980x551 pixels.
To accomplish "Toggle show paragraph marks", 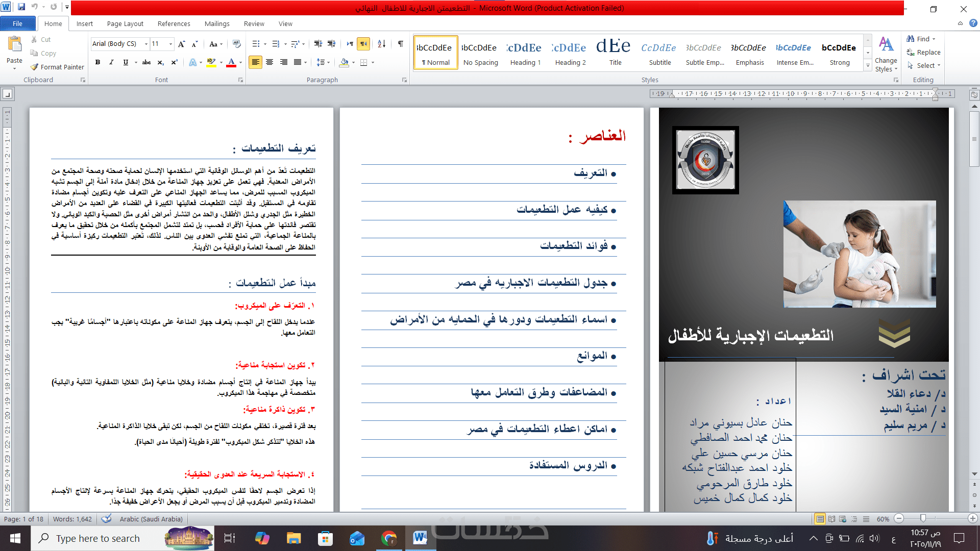I will tap(401, 44).
